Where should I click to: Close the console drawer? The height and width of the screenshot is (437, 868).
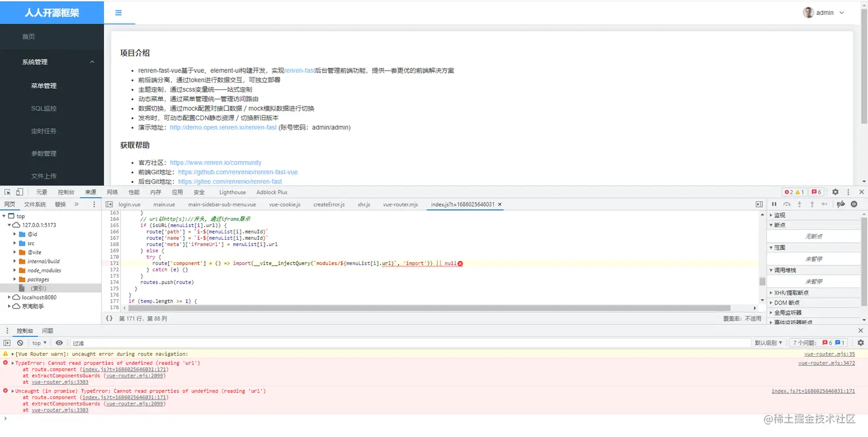tap(861, 331)
